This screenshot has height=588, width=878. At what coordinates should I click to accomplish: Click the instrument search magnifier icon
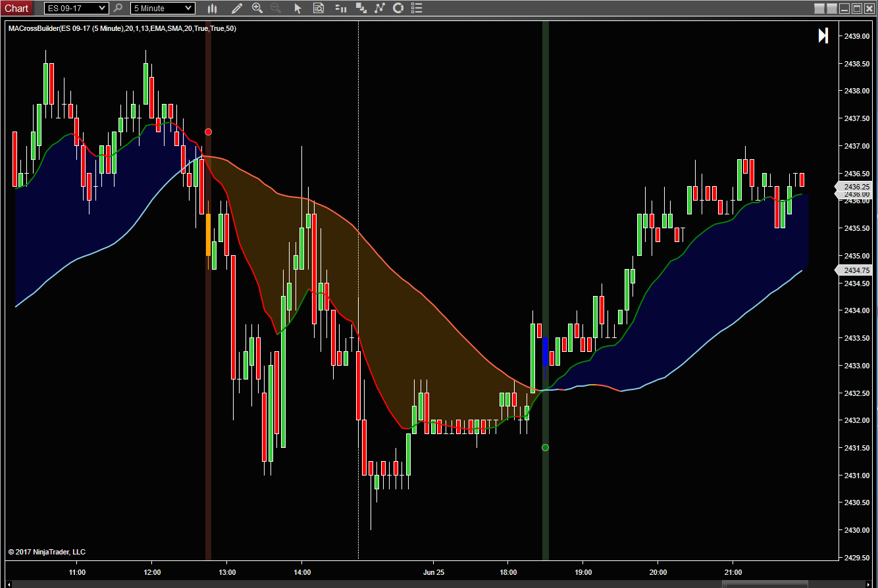[x=118, y=9]
